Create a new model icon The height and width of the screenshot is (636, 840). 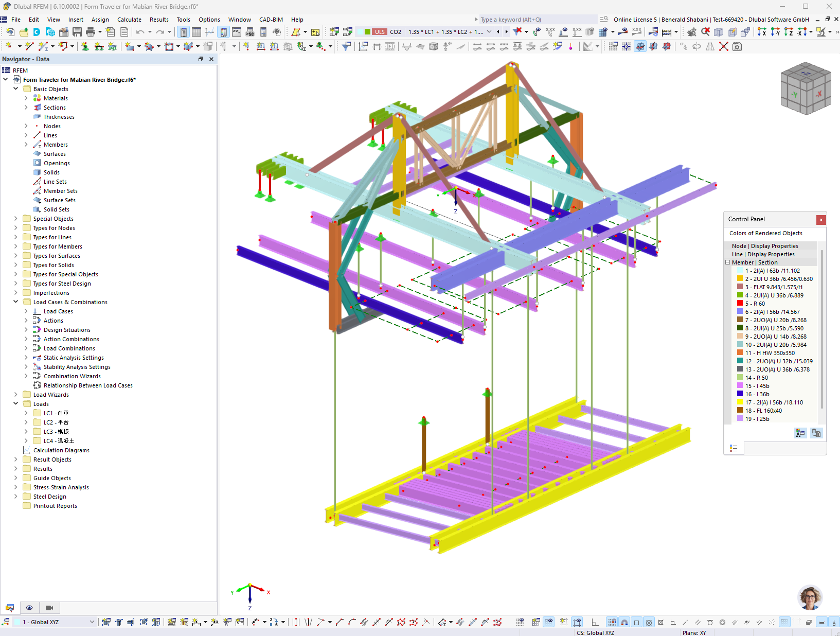[10, 32]
